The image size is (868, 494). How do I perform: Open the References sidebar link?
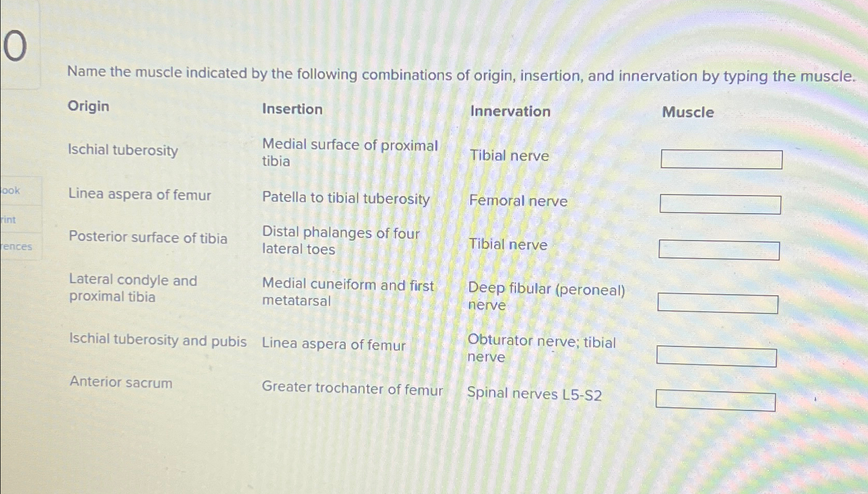(17, 246)
